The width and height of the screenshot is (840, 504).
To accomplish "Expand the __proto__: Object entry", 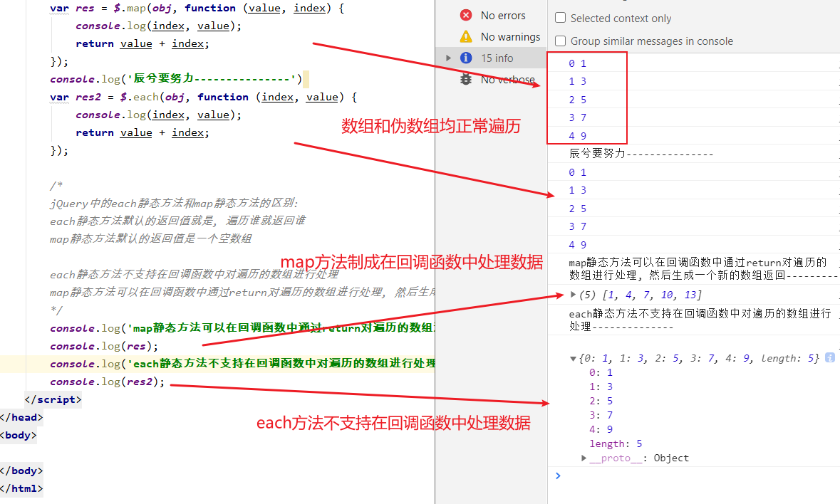I will 584,458.
